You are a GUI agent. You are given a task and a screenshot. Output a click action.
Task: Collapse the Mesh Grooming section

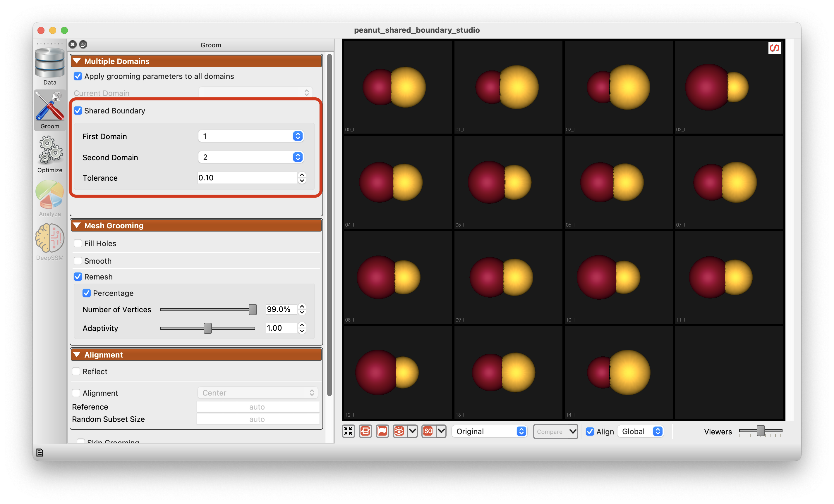click(196, 225)
